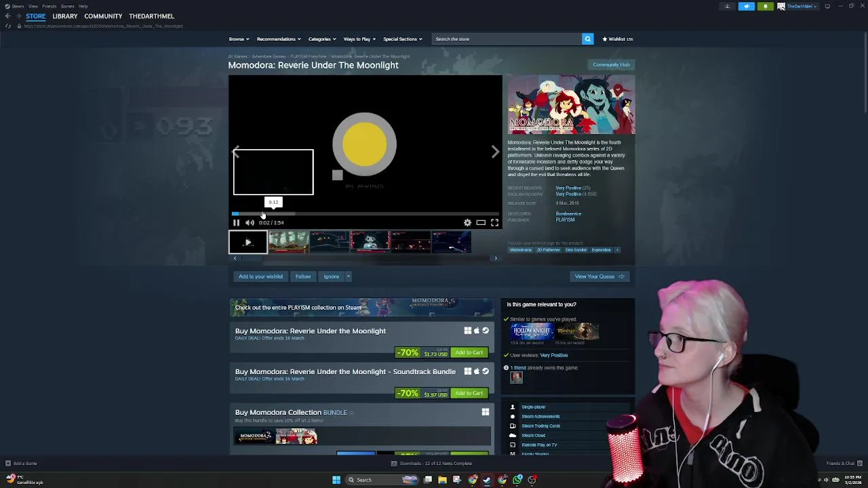The width and height of the screenshot is (868, 488).
Task: Open the THEDARTHMEL profile tab
Action: (152, 16)
